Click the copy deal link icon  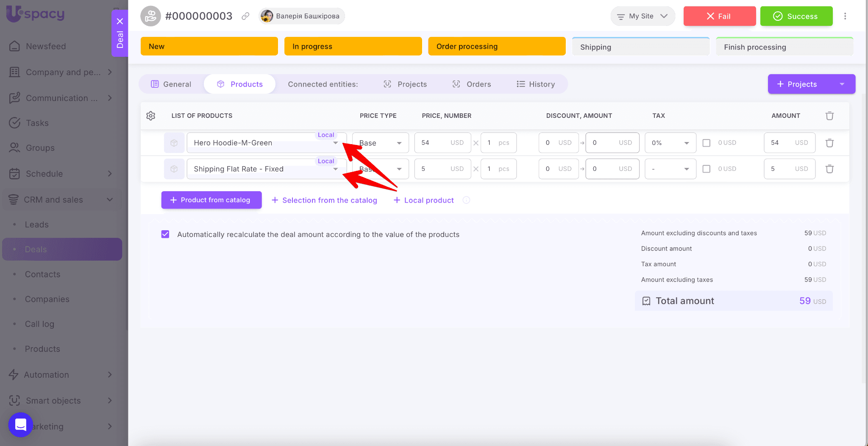tap(245, 16)
